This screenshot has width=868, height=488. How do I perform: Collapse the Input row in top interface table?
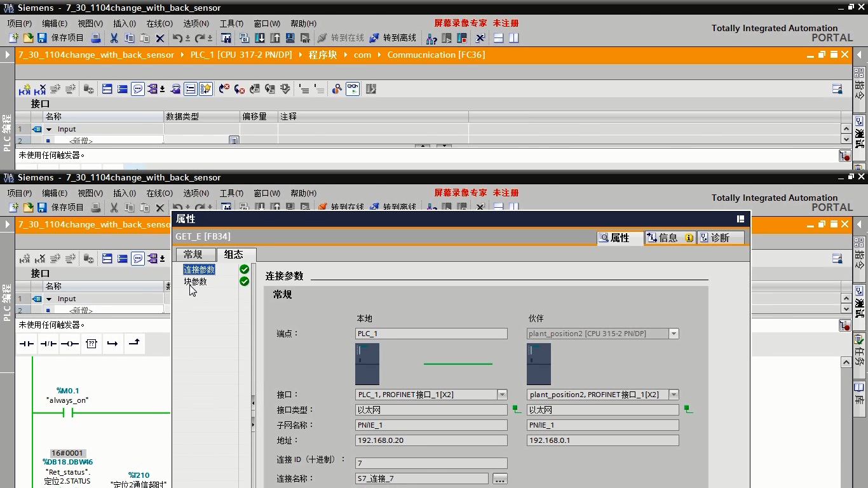49,129
